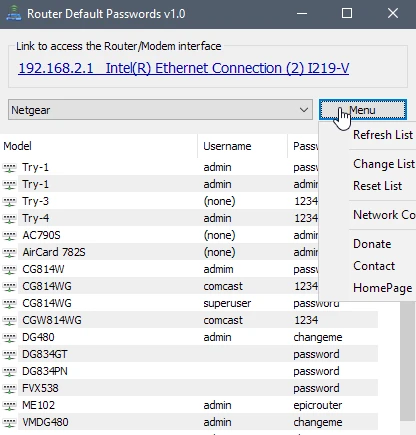This screenshot has width=416, height=435.
Task: Select Change List menu entry
Action: (384, 164)
